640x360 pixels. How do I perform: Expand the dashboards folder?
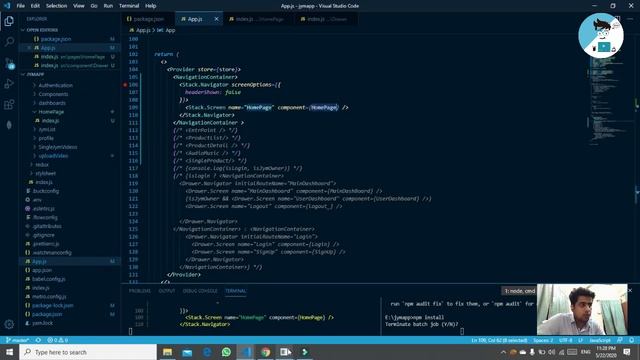52,103
